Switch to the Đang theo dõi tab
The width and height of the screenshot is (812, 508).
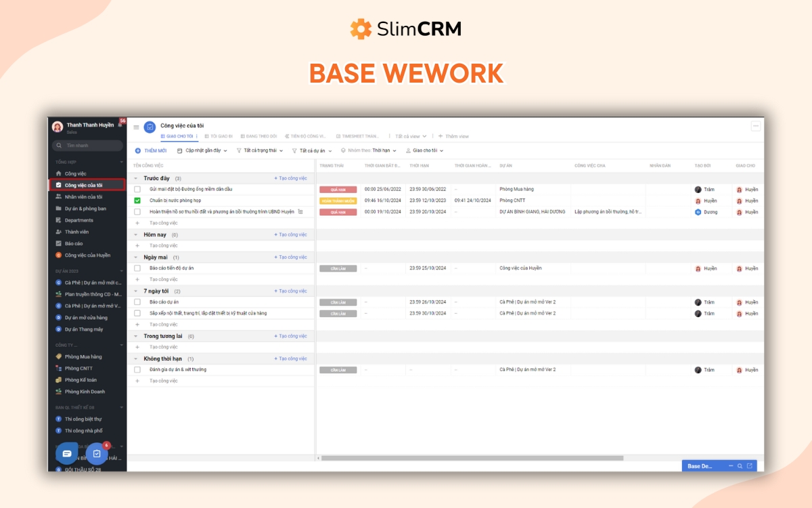pyautogui.click(x=258, y=136)
